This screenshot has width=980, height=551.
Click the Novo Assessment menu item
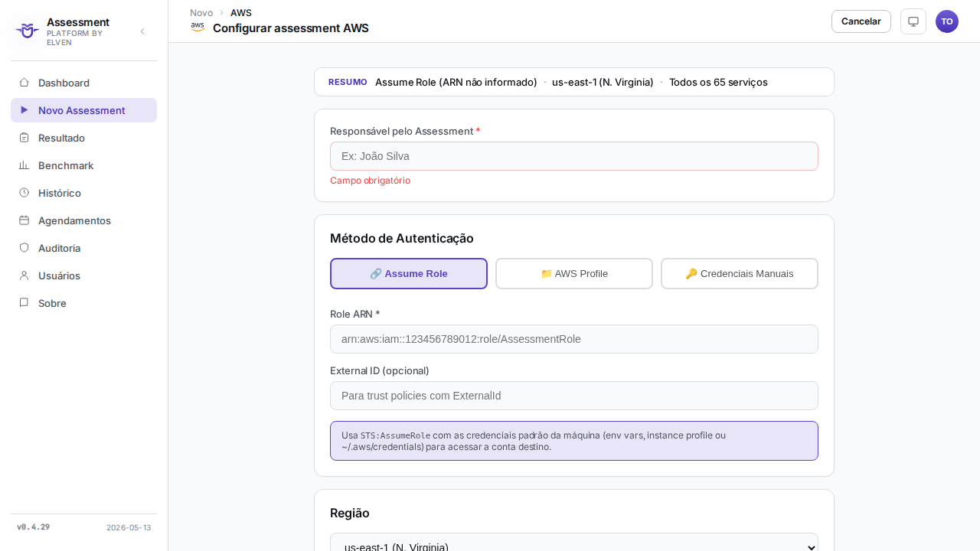coord(83,110)
